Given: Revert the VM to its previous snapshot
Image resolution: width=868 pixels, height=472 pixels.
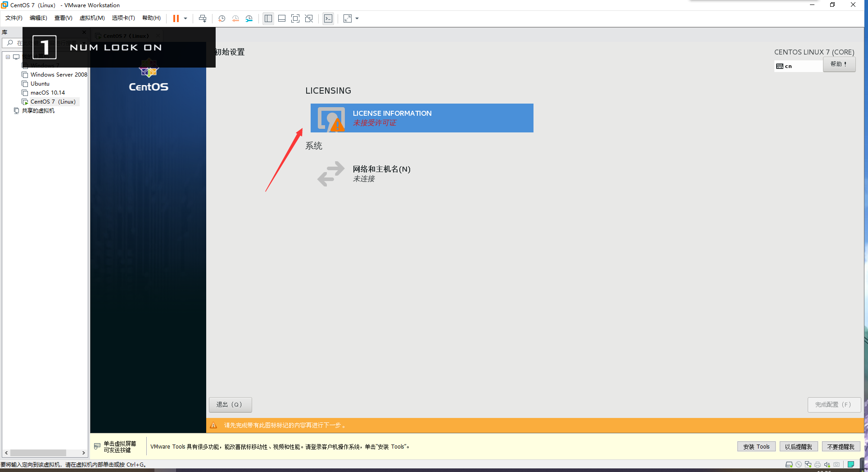Looking at the screenshot, I should click(235, 18).
